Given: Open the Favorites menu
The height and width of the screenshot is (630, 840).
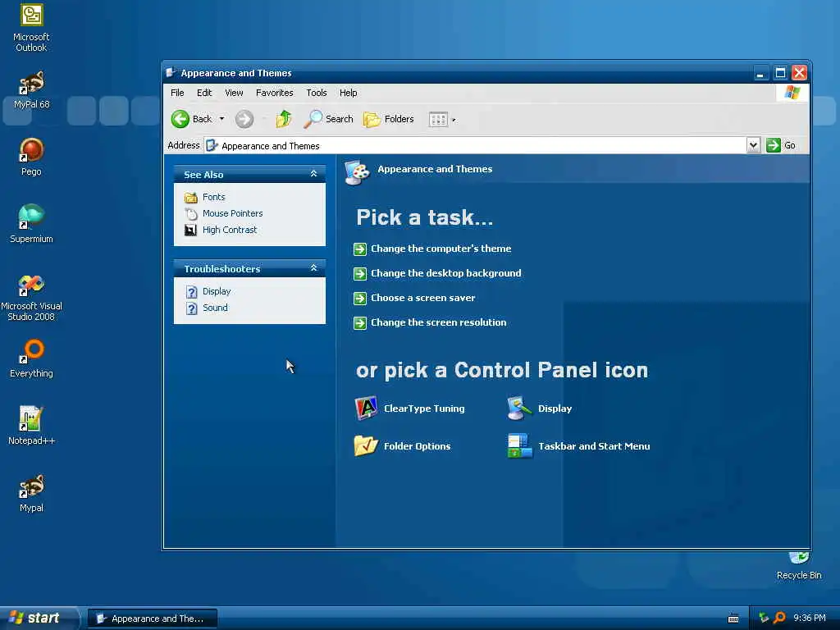Looking at the screenshot, I should pos(274,93).
